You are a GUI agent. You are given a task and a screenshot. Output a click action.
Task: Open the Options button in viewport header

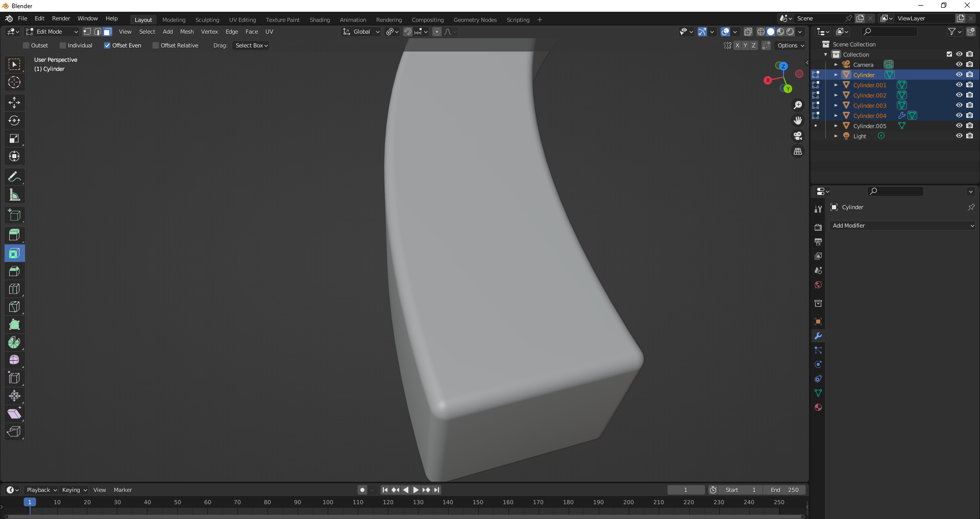[x=791, y=45]
